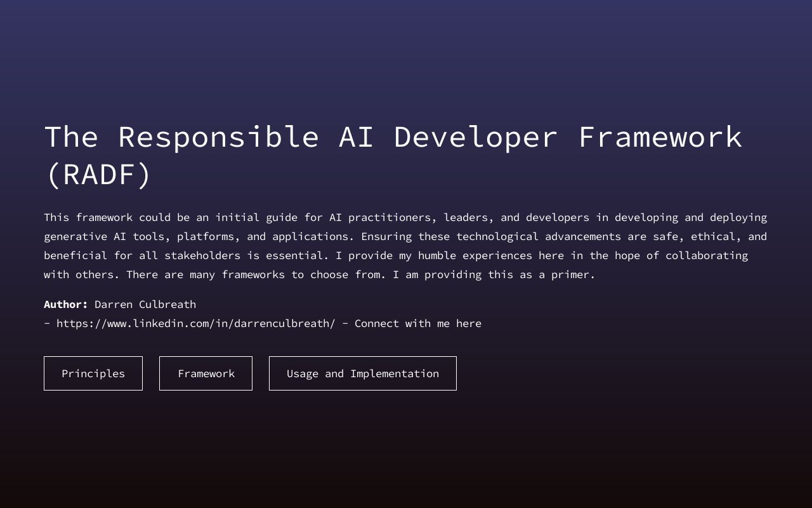The height and width of the screenshot is (508, 812).
Task: Navigate to Principles via its button
Action: [x=93, y=373]
